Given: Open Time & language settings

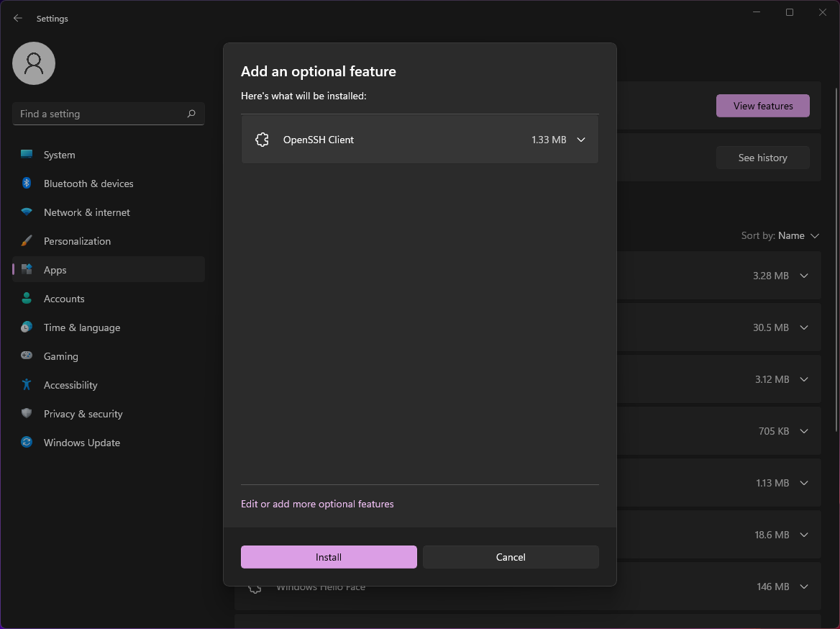Looking at the screenshot, I should (x=108, y=327).
